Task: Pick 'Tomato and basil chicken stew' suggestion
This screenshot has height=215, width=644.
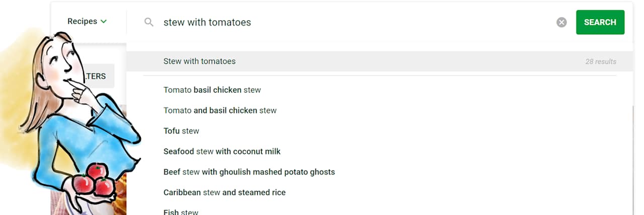Action: coord(220,110)
